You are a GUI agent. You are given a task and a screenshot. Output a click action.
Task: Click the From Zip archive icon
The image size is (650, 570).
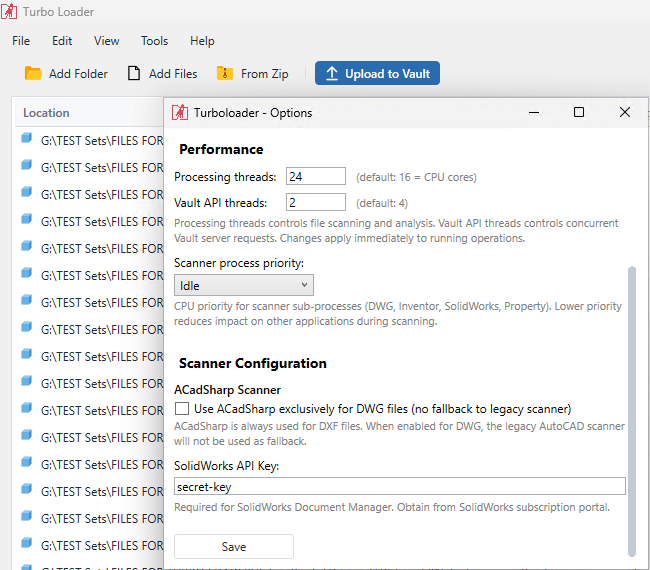click(225, 73)
